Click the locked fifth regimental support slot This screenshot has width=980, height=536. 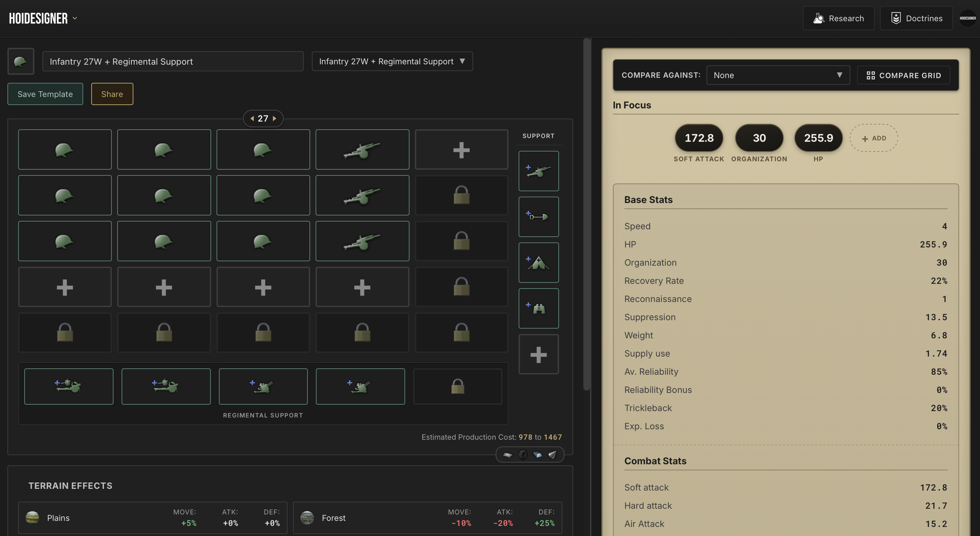pos(458,387)
